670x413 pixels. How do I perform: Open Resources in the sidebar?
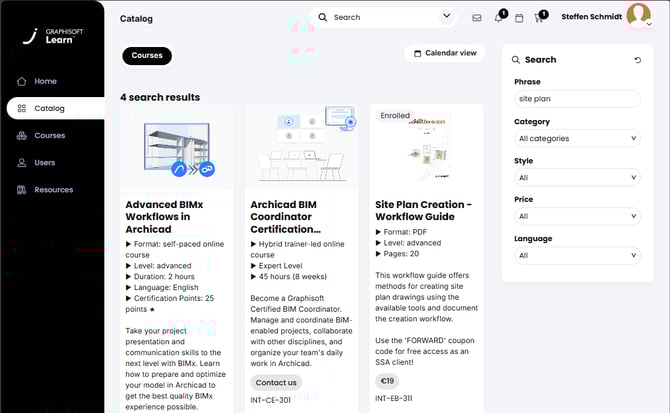[52, 190]
